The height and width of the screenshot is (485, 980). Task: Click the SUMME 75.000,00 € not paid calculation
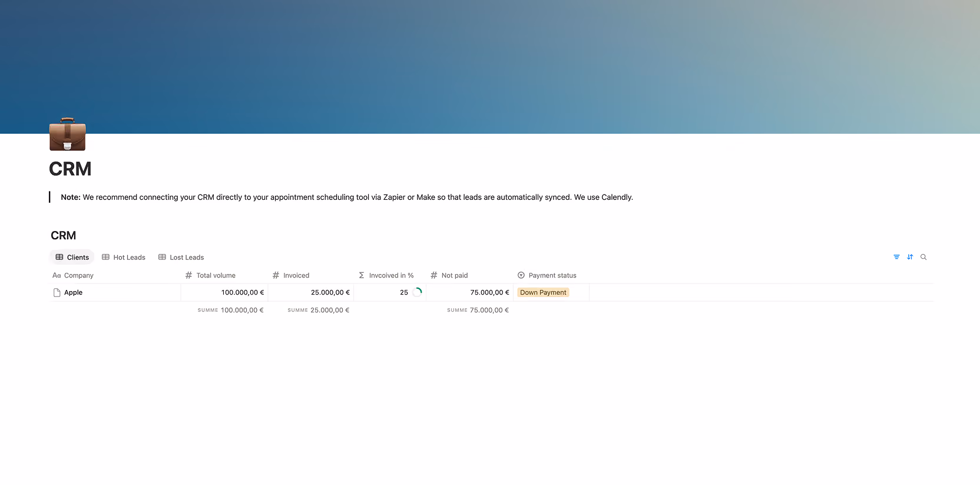coord(478,310)
